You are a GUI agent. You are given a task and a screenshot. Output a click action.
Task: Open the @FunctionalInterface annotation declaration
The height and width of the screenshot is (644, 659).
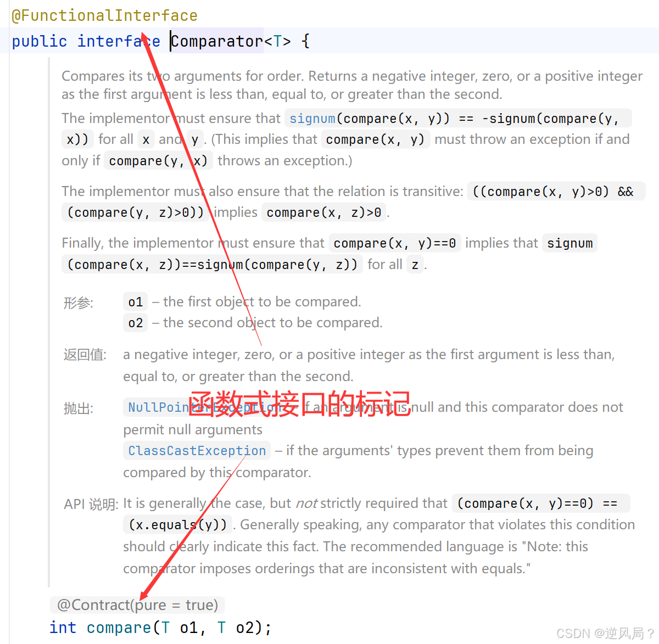click(x=104, y=15)
